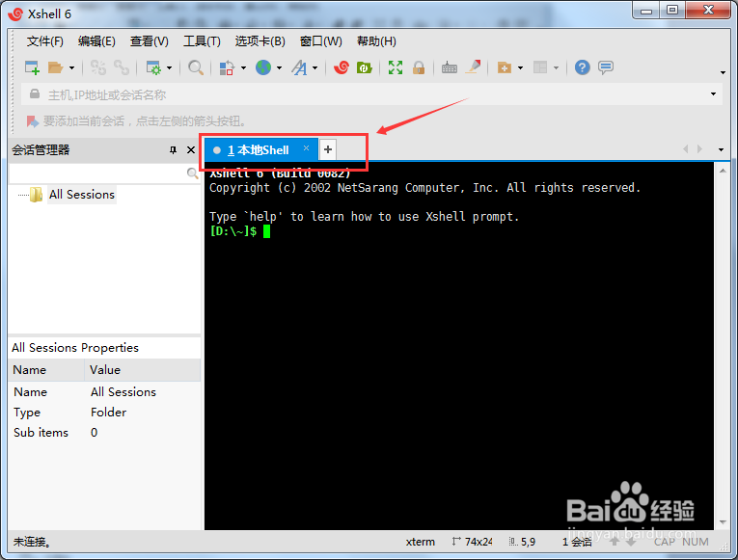
Task: Click the 5,9 cursor position indicator
Action: [x=523, y=542]
